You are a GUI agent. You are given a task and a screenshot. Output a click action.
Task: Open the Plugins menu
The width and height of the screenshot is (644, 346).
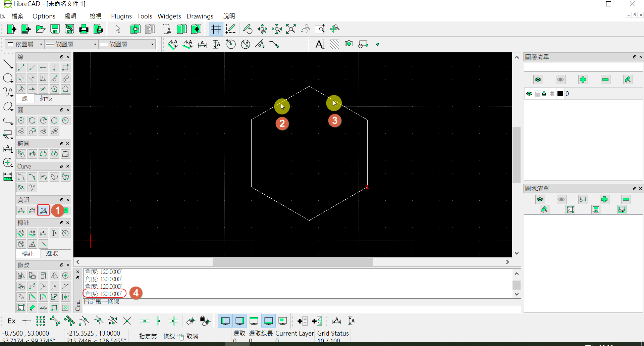pos(121,16)
